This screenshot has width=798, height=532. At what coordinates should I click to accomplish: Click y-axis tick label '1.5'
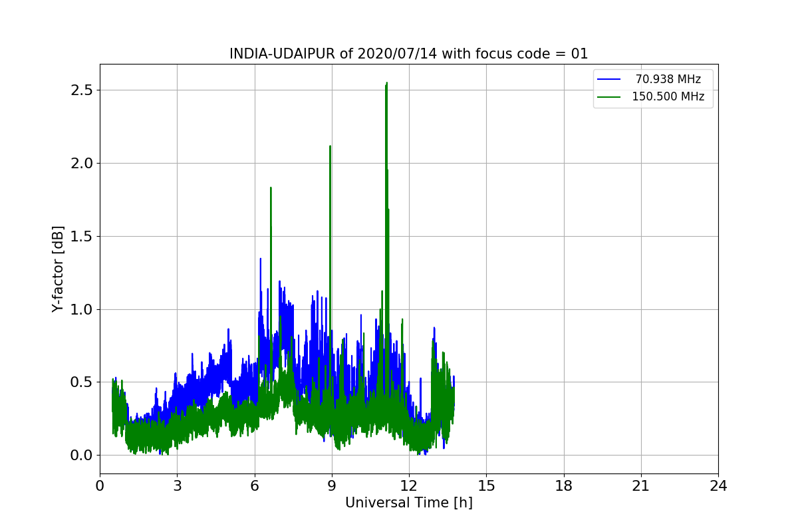tap(80, 236)
